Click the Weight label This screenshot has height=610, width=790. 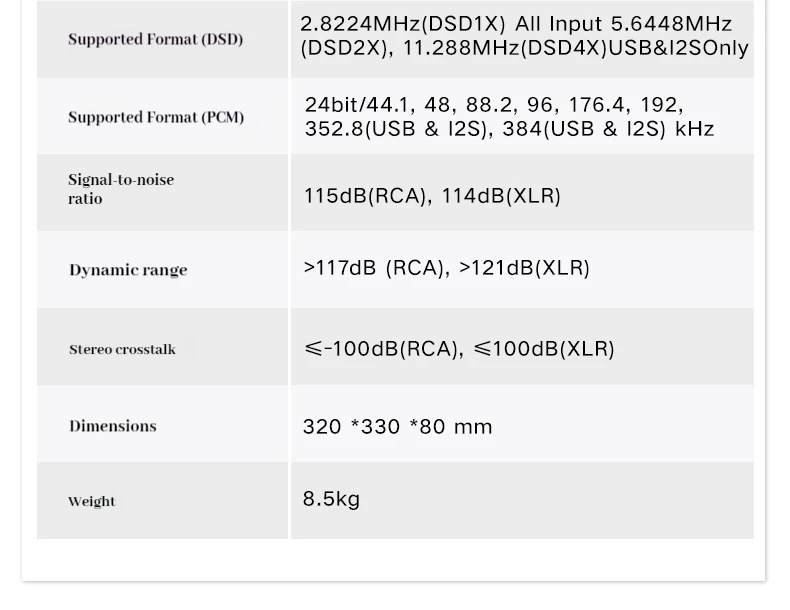coord(92,501)
